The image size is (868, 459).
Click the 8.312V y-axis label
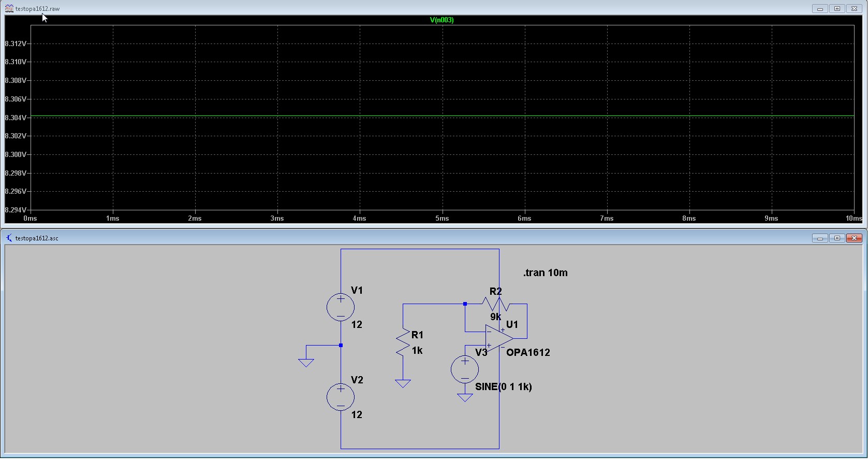pyautogui.click(x=15, y=44)
